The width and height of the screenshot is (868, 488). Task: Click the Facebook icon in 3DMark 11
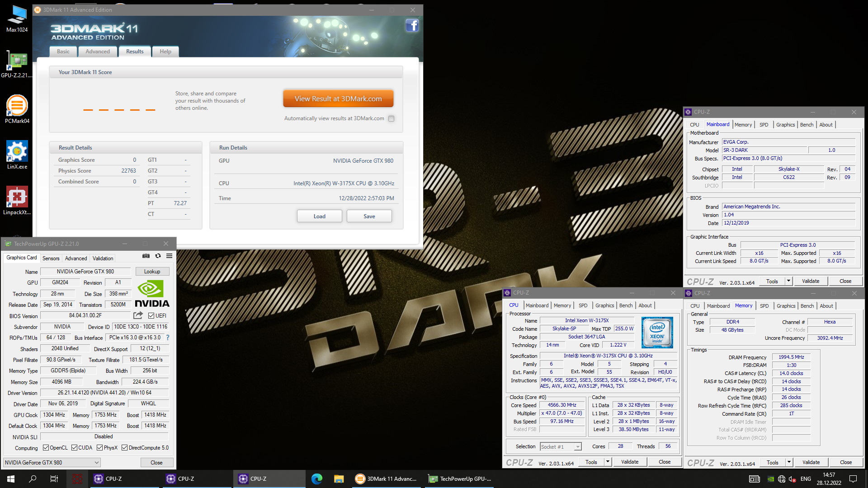tap(412, 25)
